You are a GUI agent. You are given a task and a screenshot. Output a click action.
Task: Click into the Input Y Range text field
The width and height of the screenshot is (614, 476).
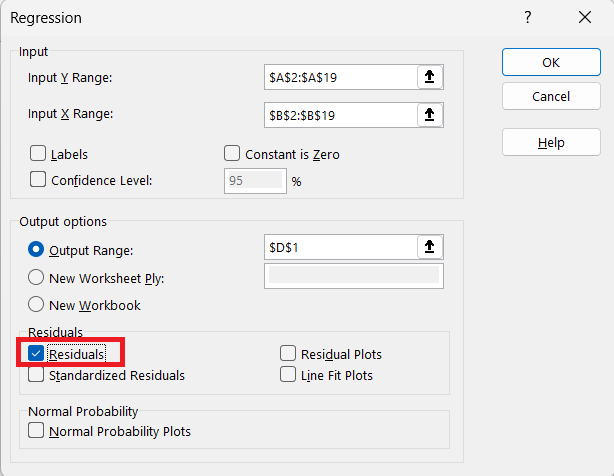coord(341,77)
